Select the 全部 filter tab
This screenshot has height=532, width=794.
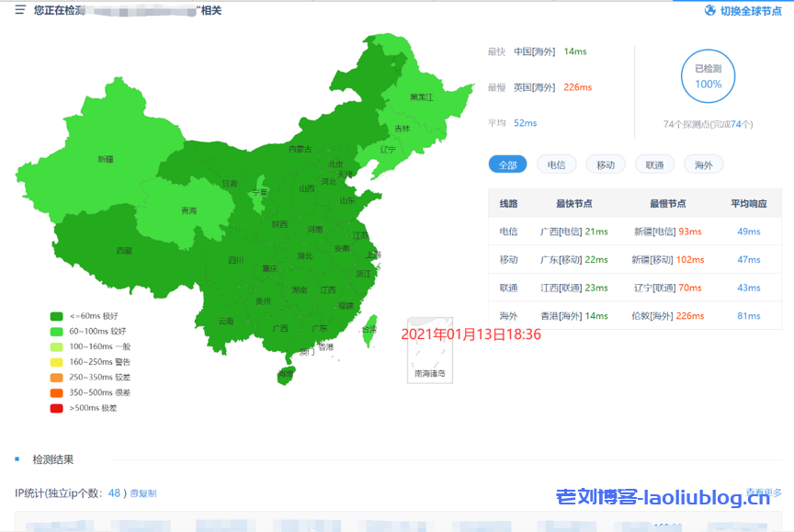(x=507, y=164)
